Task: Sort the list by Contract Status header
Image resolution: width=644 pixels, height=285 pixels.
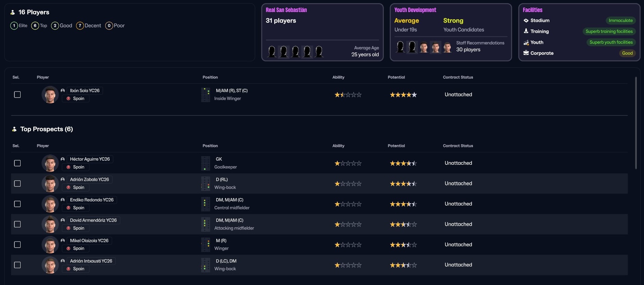Action: [458, 77]
